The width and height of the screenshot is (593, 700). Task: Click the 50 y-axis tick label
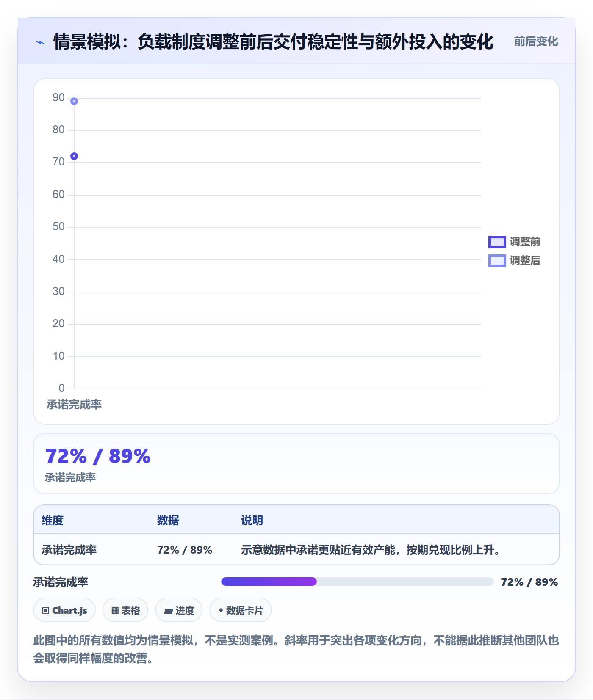[58, 227]
